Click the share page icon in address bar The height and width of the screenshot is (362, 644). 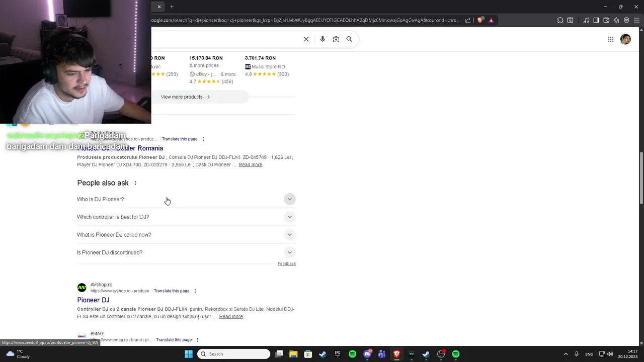[468, 20]
